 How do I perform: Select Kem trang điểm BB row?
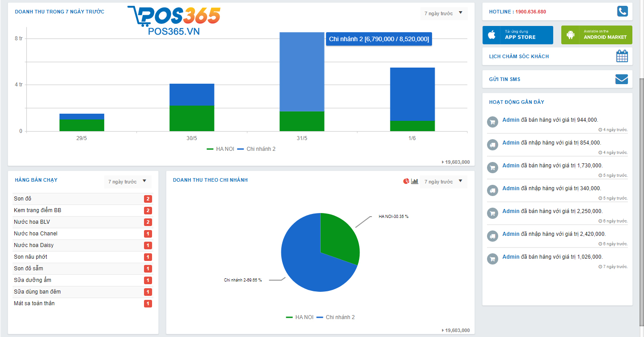pos(83,210)
